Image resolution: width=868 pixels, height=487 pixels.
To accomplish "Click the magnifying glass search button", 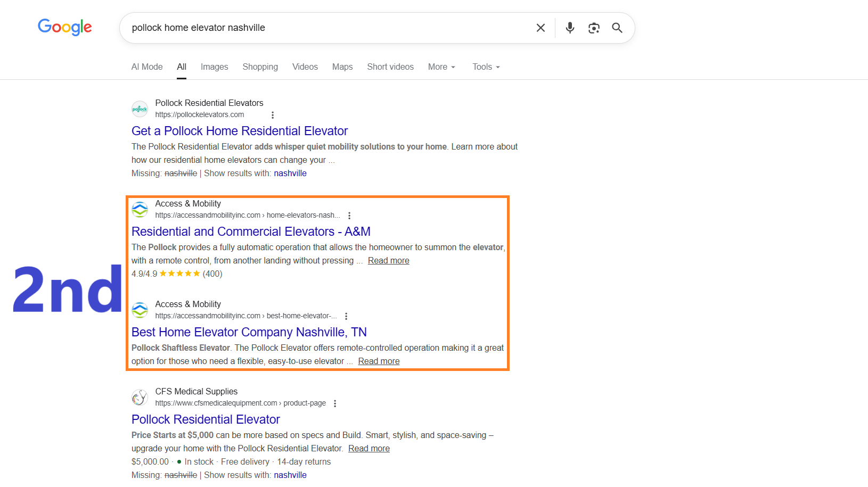I will 617,28.
